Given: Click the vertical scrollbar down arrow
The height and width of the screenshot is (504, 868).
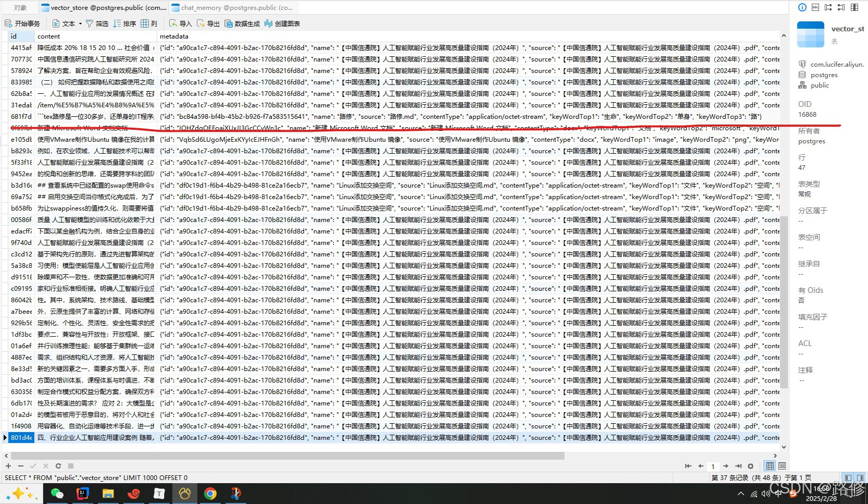Looking at the screenshot, I should click(x=784, y=447).
